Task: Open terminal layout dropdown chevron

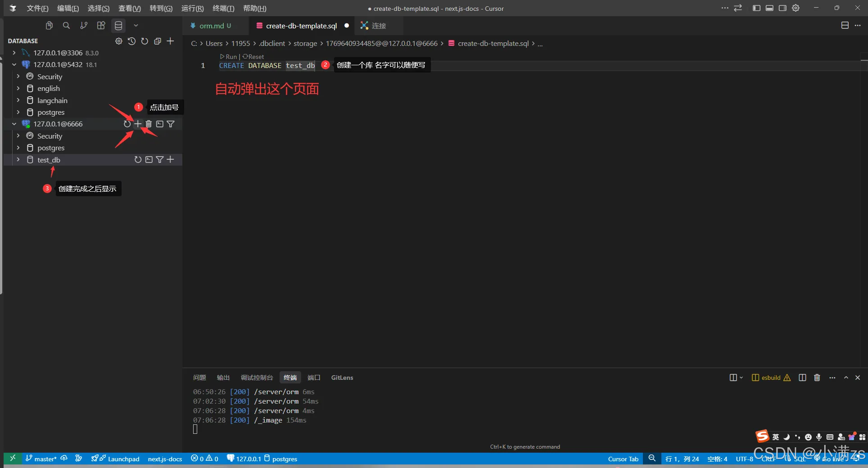Action: (x=741, y=378)
